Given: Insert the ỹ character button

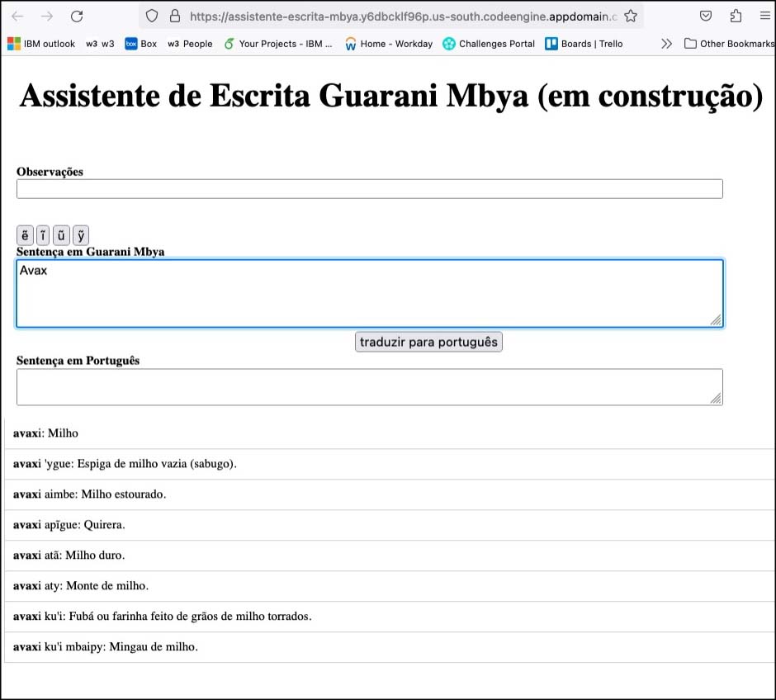Looking at the screenshot, I should coord(81,235).
